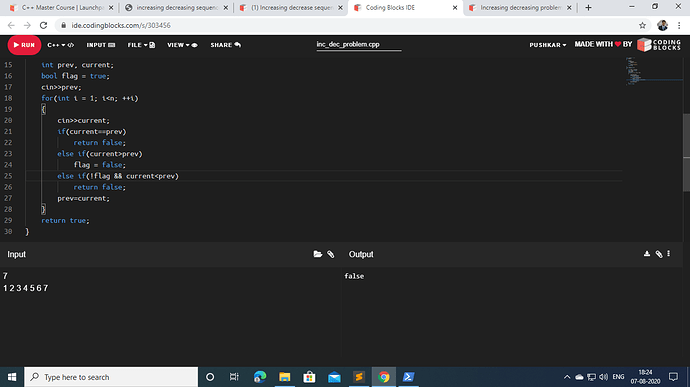Image resolution: width=690 pixels, height=387 pixels.
Task: Toggle the INPUT panel
Action: click(x=100, y=45)
